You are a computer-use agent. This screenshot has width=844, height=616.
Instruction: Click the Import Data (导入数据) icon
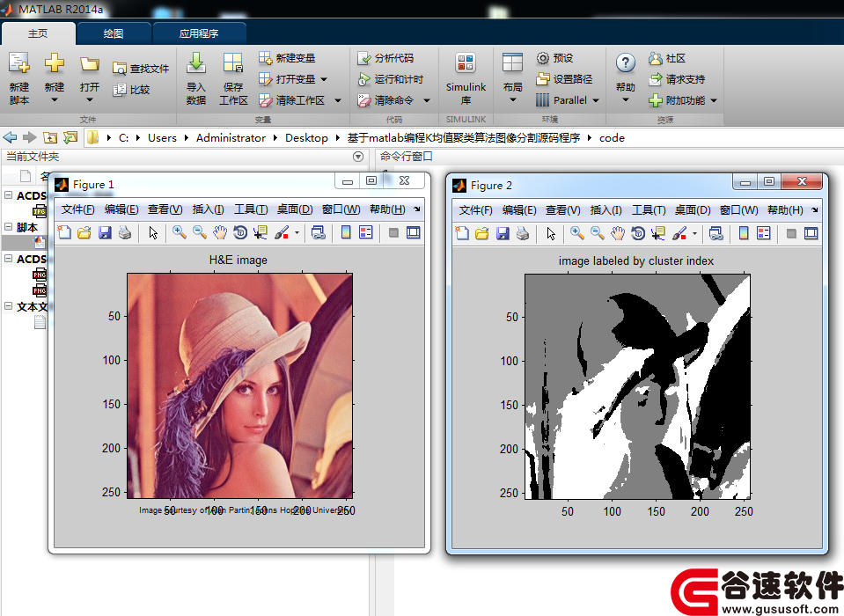(x=196, y=63)
